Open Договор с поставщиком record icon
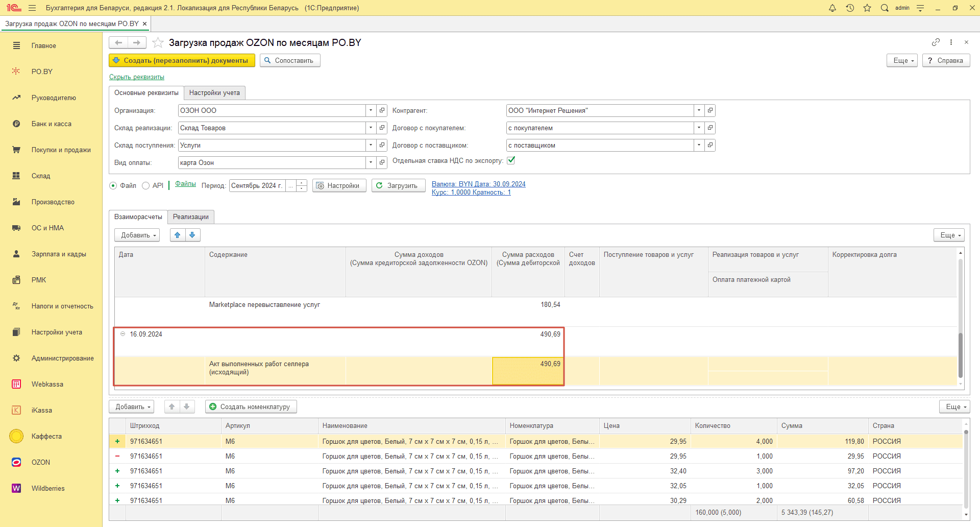Viewport: 980px width, 527px height. [x=710, y=145]
